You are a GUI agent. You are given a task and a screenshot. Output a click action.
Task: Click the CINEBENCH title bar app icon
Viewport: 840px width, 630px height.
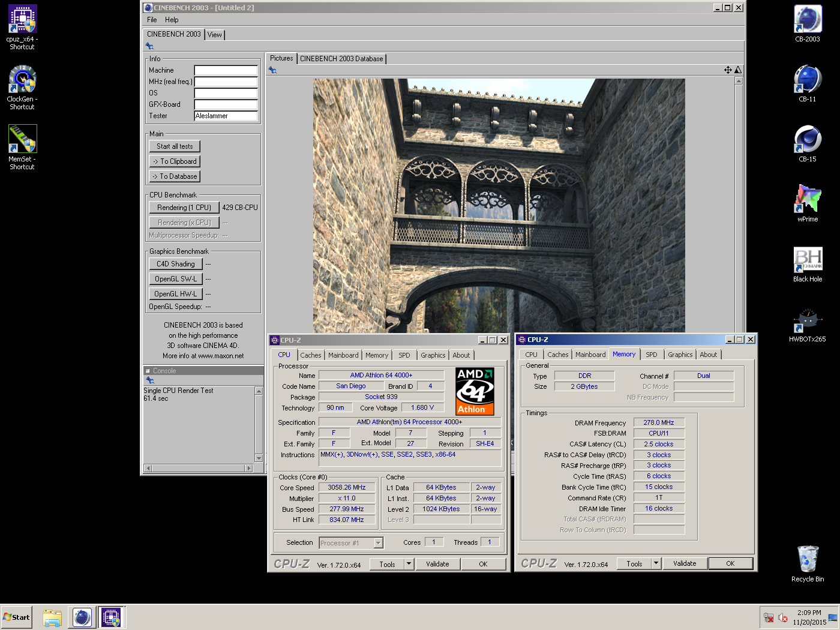click(x=148, y=8)
